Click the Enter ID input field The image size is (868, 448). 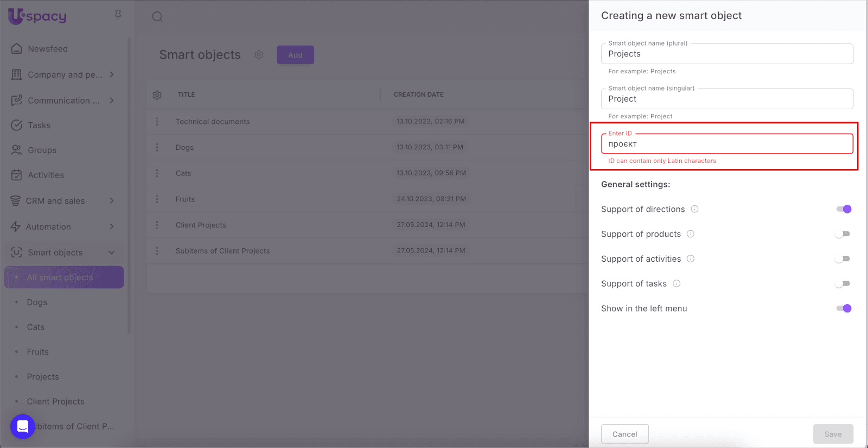coord(727,144)
